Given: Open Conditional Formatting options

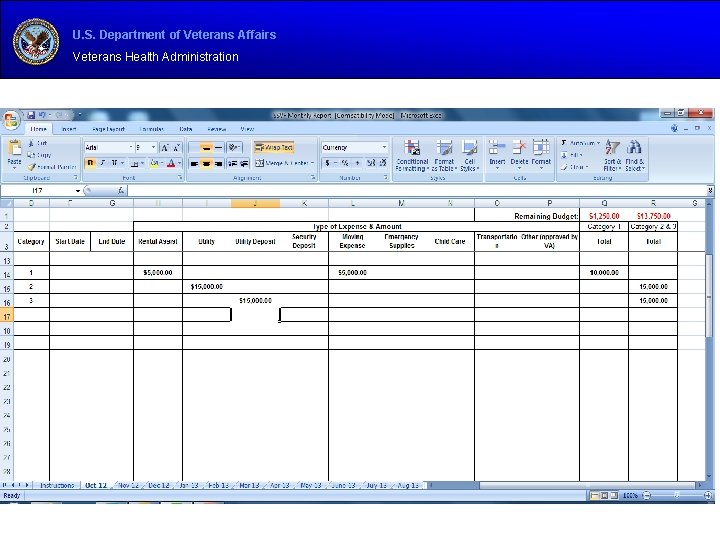Looking at the screenshot, I should tap(412, 156).
